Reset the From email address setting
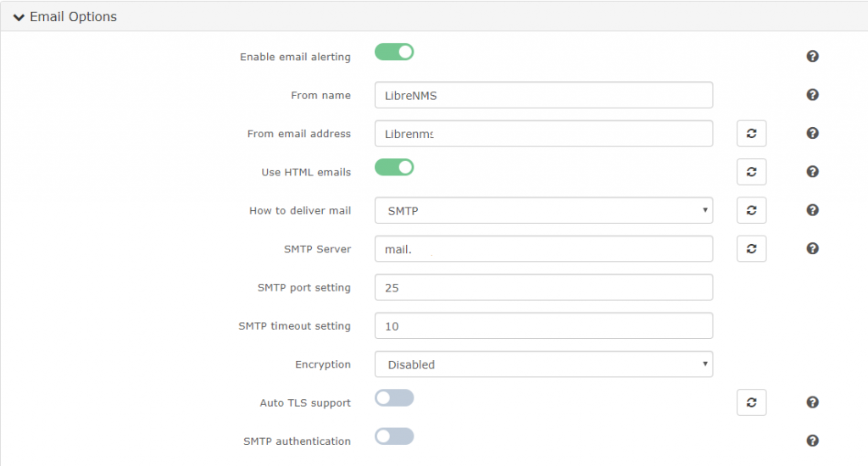Viewport: 868px width, 466px height. 751,133
